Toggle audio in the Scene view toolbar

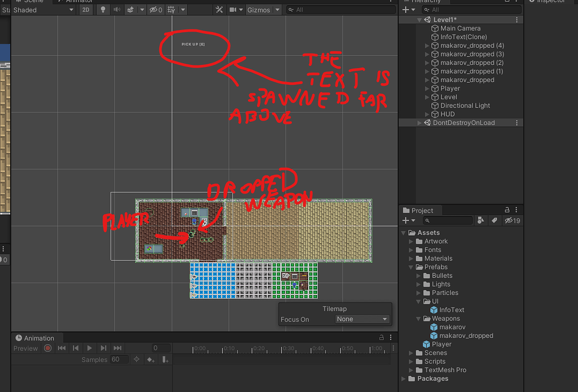tap(116, 10)
